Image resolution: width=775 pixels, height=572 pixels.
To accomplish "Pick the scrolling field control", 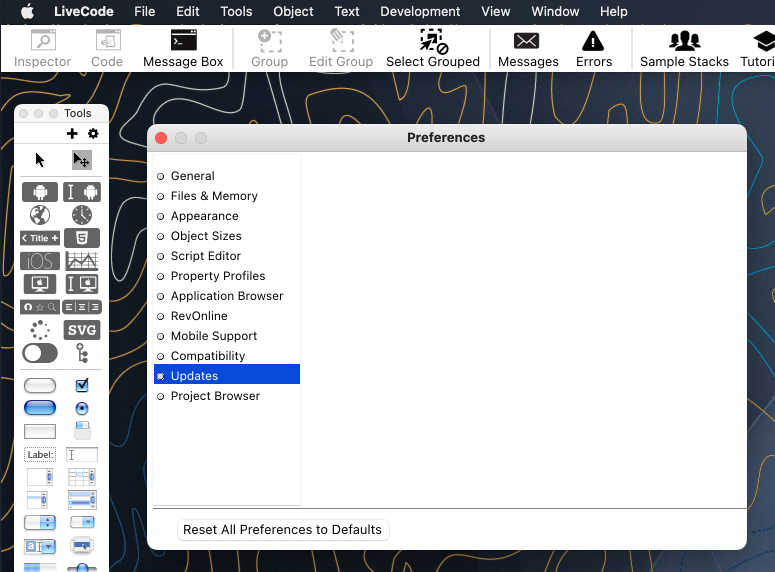I will [x=40, y=477].
